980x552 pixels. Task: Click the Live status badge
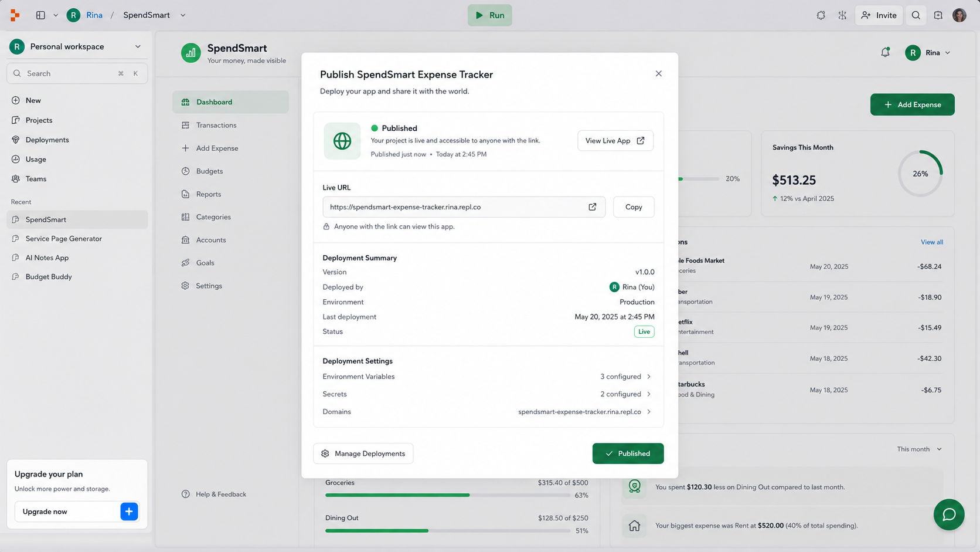coord(644,331)
